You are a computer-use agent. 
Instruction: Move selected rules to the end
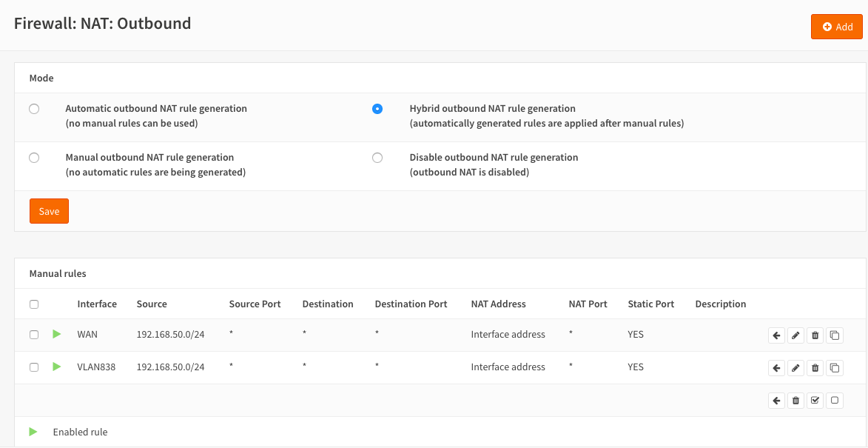(776, 401)
